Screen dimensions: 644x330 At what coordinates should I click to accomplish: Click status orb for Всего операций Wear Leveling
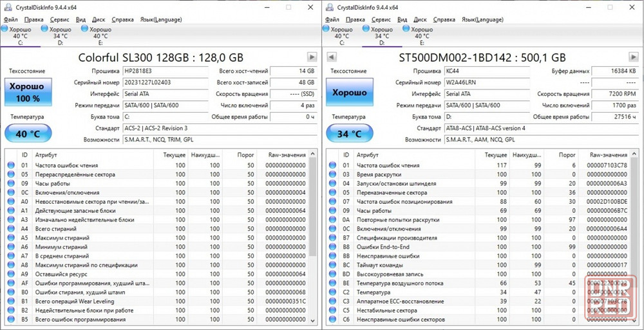(x=11, y=301)
